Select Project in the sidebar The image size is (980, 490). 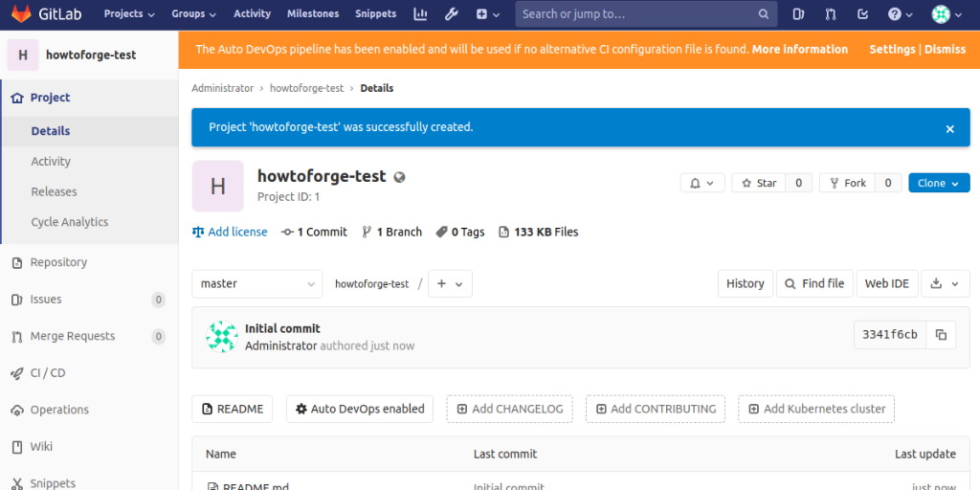pos(89,98)
